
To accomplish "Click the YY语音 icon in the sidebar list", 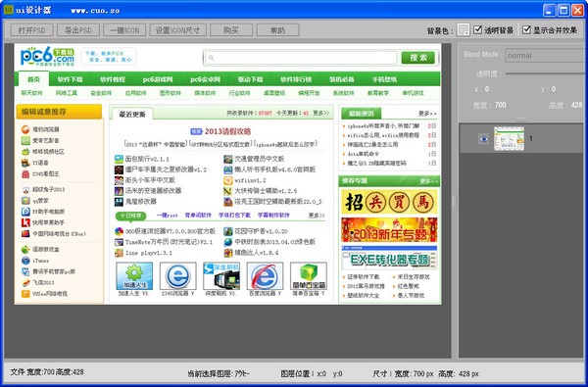I will tap(25, 163).
